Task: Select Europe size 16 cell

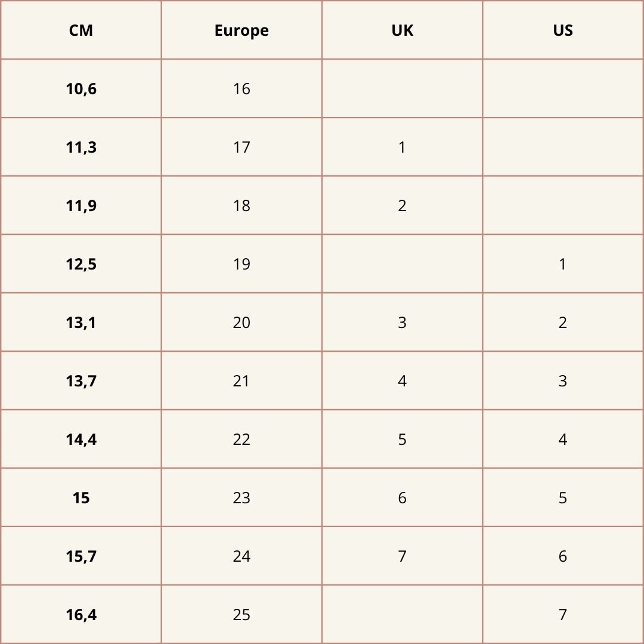Action: pos(241,89)
